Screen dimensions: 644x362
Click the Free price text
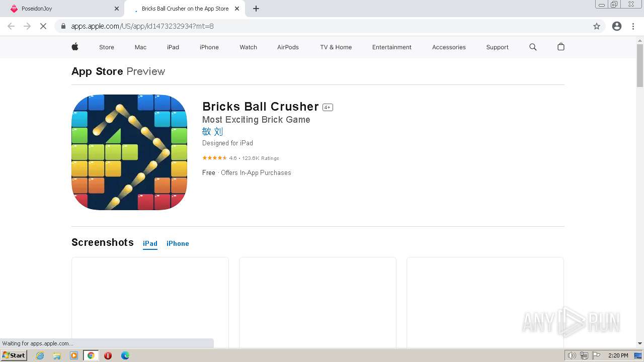209,172
